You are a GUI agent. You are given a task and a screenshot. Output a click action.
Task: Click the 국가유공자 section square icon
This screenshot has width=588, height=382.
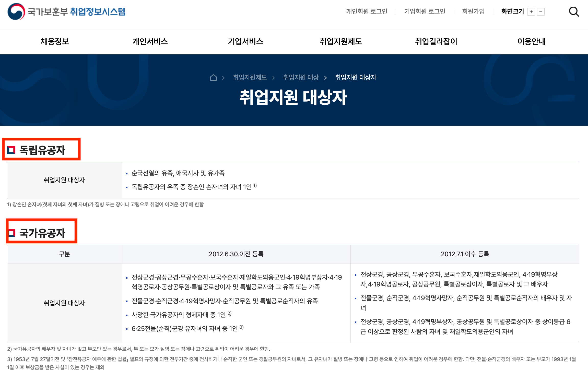12,233
